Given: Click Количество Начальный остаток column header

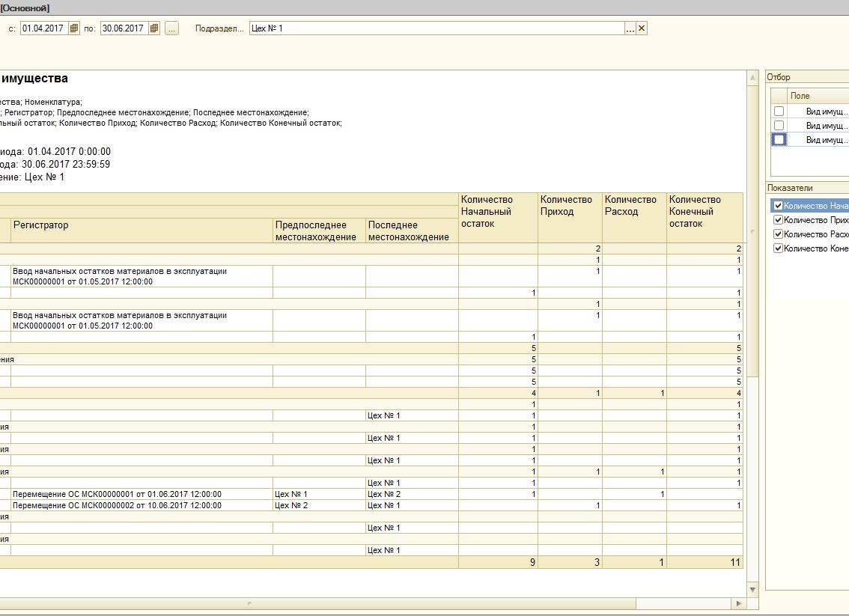Looking at the screenshot, I should coord(498,218).
